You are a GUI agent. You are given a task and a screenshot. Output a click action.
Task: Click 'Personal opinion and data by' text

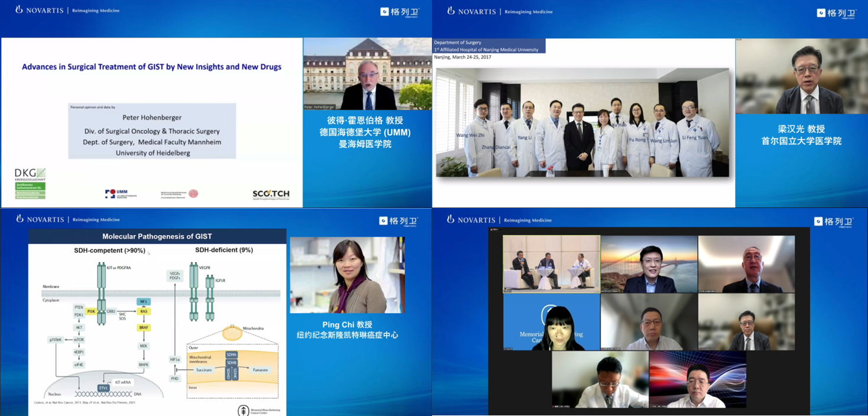tap(92, 108)
